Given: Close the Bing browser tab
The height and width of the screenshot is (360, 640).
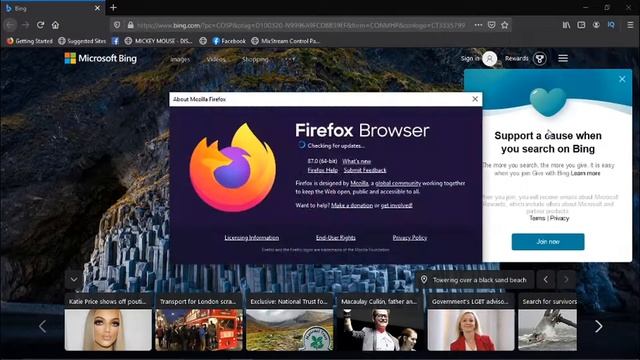Looking at the screenshot, I should point(97,8).
